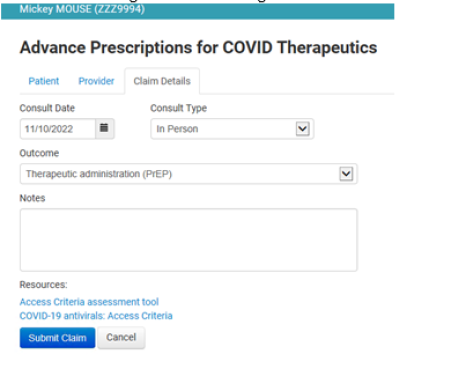Open COVID-19 antivirals: Access Criteria link
Image resolution: width=451 pixels, height=376 pixels.
(96, 316)
